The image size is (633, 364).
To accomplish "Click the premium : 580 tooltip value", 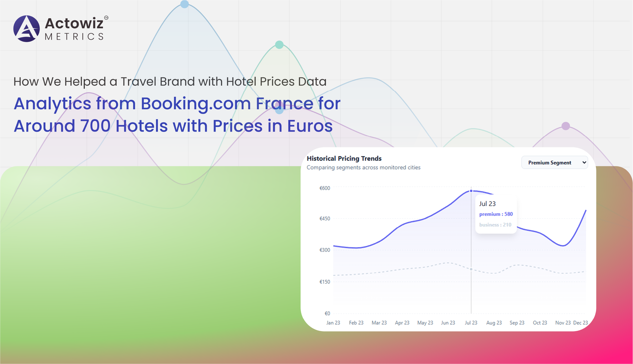I will (x=496, y=214).
